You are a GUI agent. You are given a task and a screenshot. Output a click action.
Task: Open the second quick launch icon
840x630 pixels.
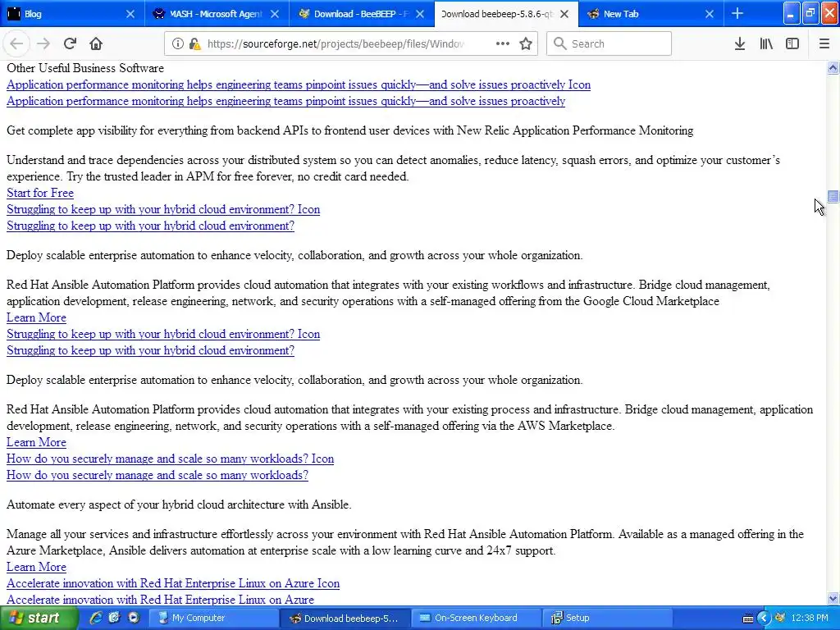point(114,618)
